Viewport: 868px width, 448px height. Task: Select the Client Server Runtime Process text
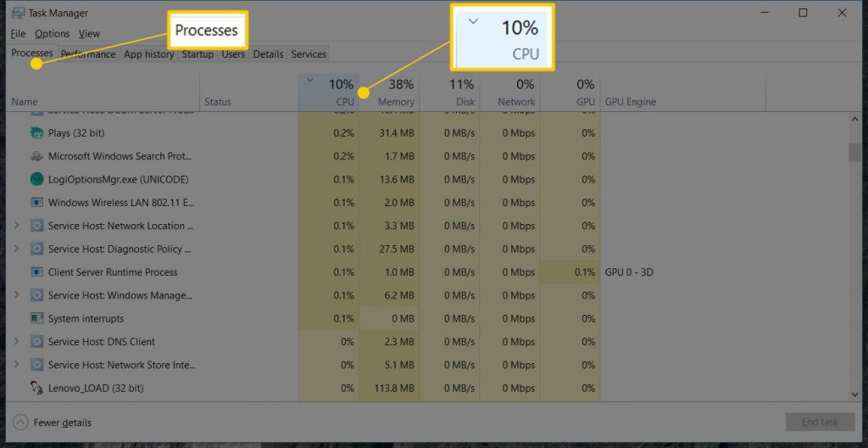point(113,272)
